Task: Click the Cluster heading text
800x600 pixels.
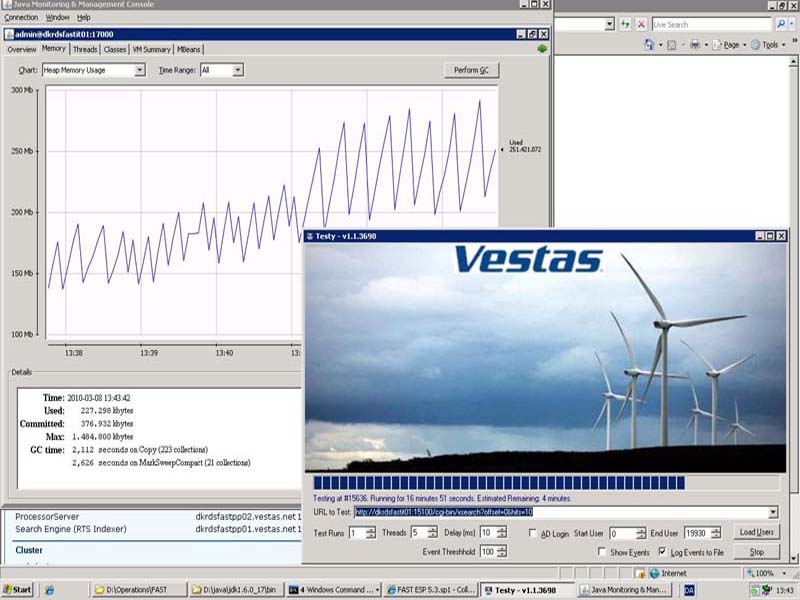Action: pyautogui.click(x=29, y=550)
